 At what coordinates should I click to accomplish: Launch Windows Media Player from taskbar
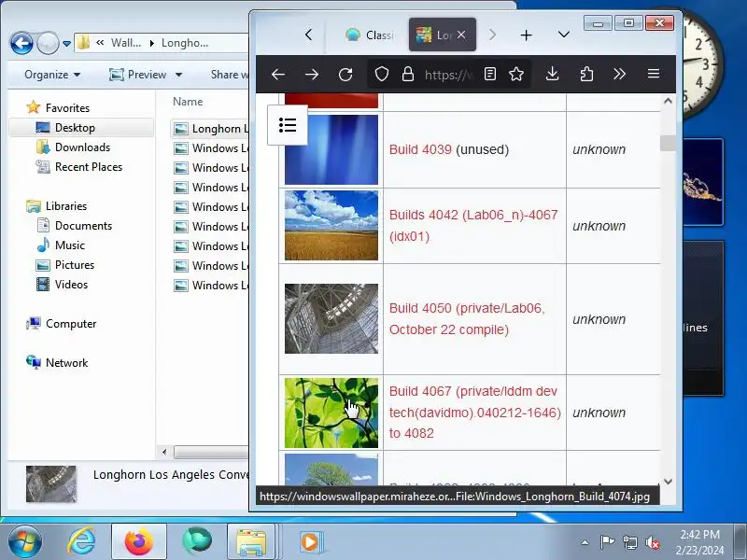click(x=310, y=542)
